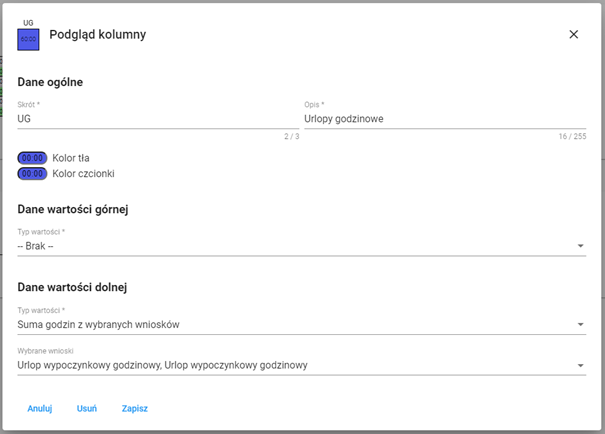
Task: Click the 16 / 255 character counter
Action: [x=572, y=136]
